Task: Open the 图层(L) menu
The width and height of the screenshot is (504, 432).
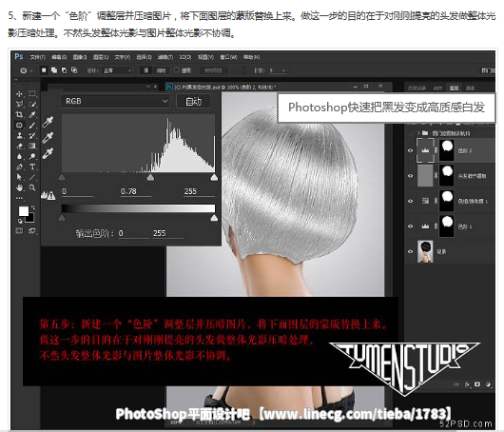Action: (x=101, y=57)
